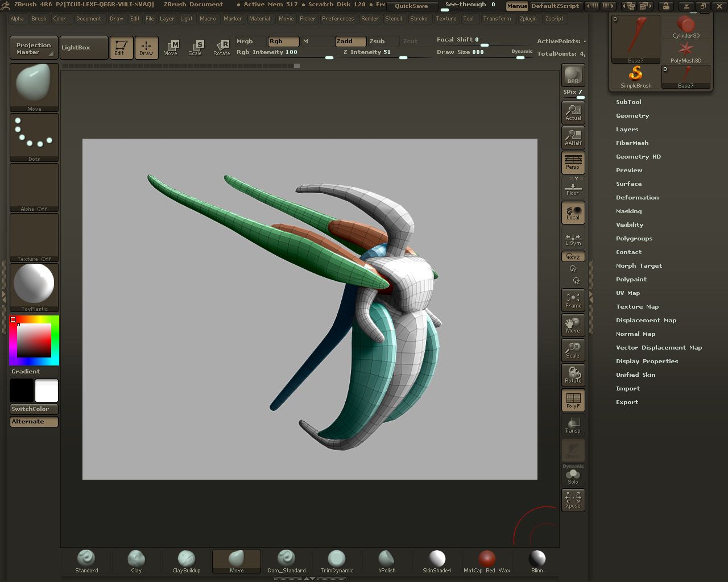Select the hPolish brush
The width and height of the screenshot is (728, 582).
[x=387, y=562]
